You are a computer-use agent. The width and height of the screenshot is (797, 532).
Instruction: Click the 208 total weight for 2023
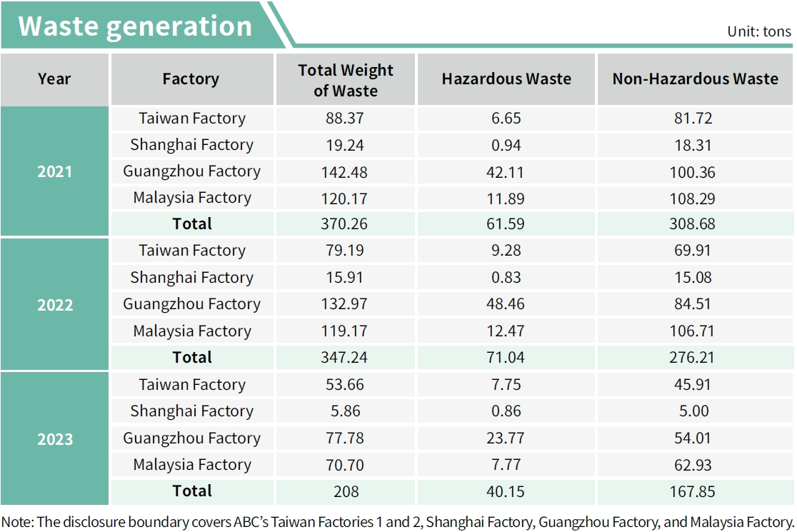pos(346,491)
